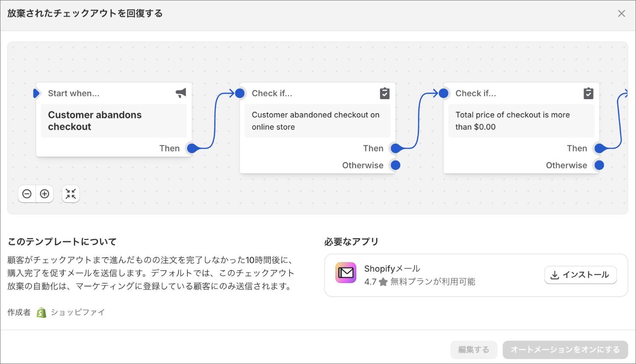
Task: Click オートメーションをオンにする button
Action: pos(565,350)
